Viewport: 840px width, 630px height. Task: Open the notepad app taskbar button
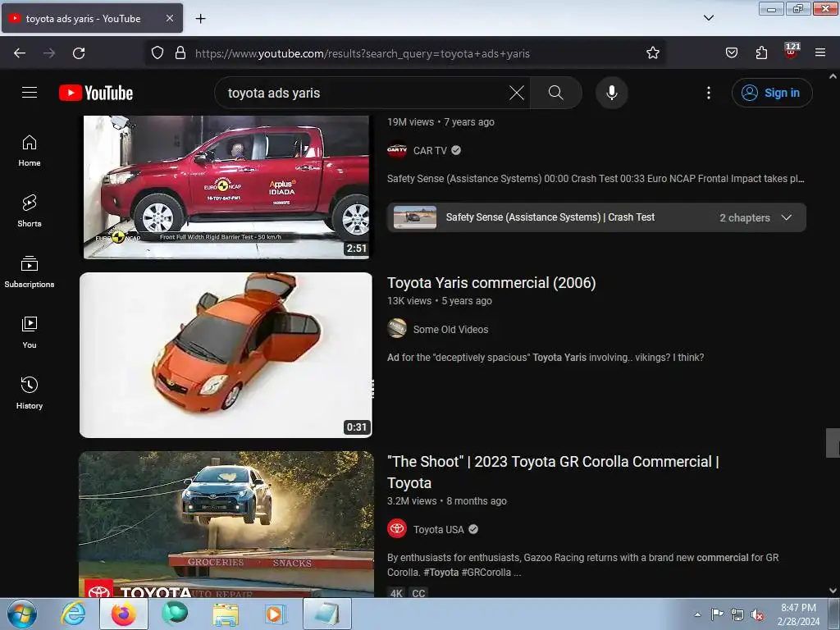[x=327, y=614]
